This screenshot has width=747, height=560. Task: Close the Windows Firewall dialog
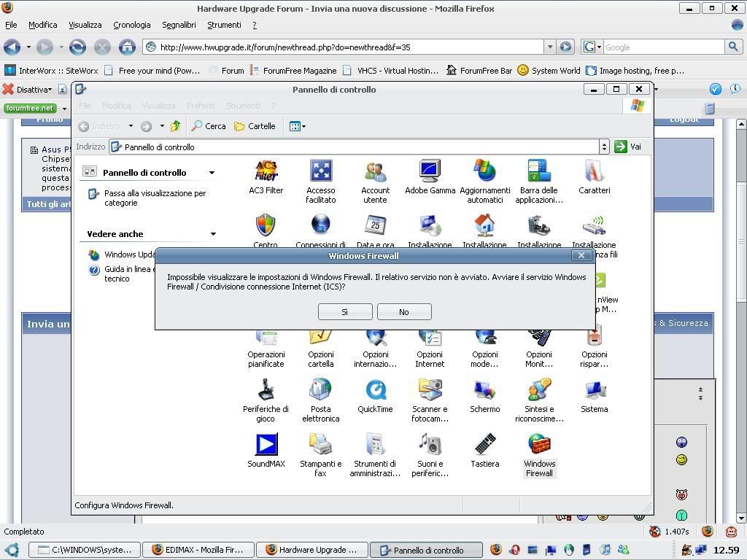pyautogui.click(x=581, y=256)
